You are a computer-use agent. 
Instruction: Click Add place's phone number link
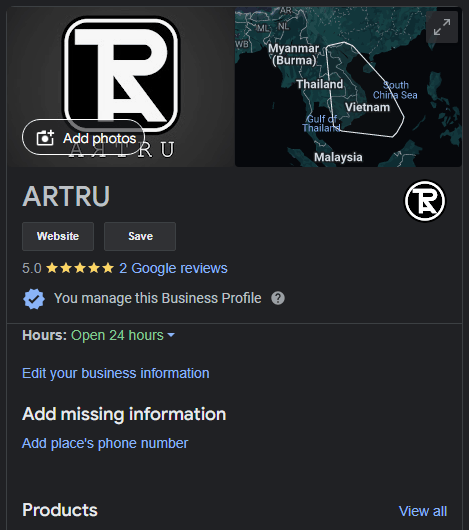click(x=105, y=443)
